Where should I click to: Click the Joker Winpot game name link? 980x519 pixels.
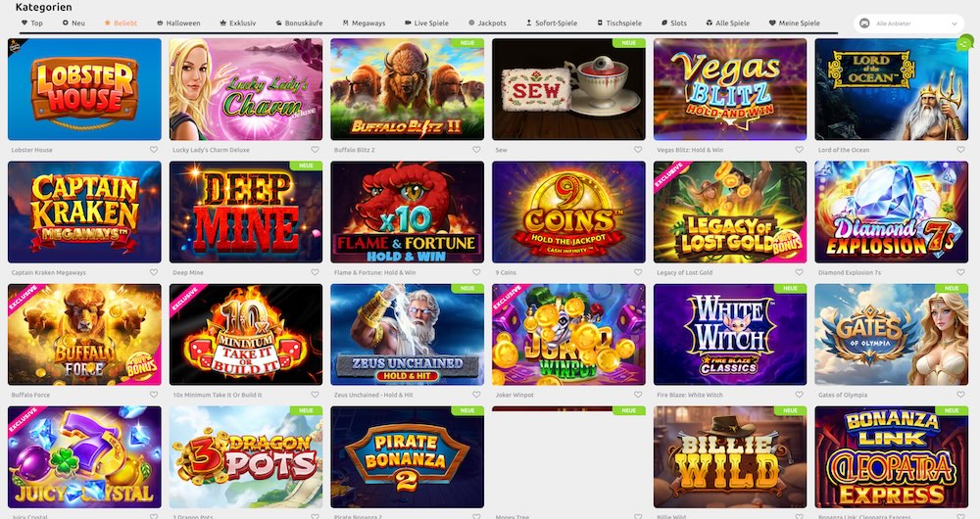pos(514,395)
